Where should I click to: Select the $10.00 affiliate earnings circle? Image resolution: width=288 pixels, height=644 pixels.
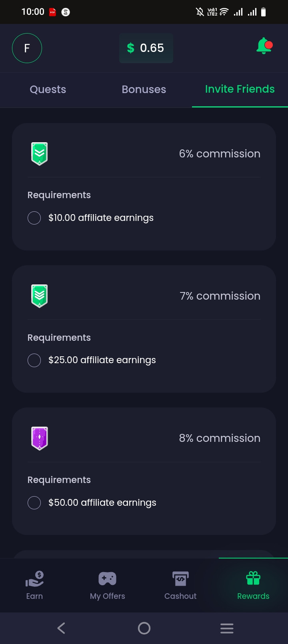(34, 218)
